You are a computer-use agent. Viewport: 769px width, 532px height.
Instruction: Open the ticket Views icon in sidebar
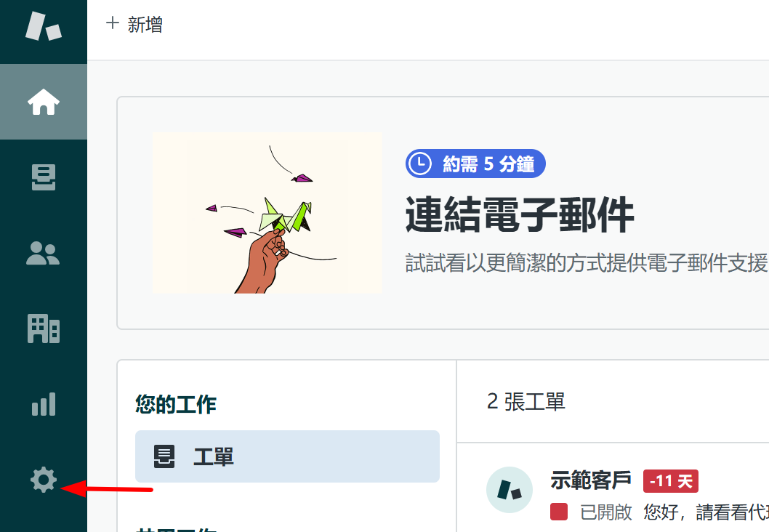coord(44,177)
